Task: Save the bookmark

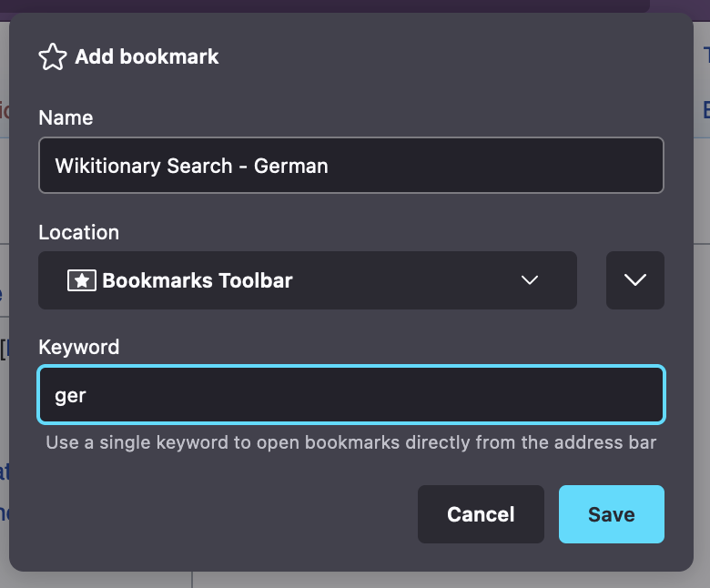Action: coord(611,514)
